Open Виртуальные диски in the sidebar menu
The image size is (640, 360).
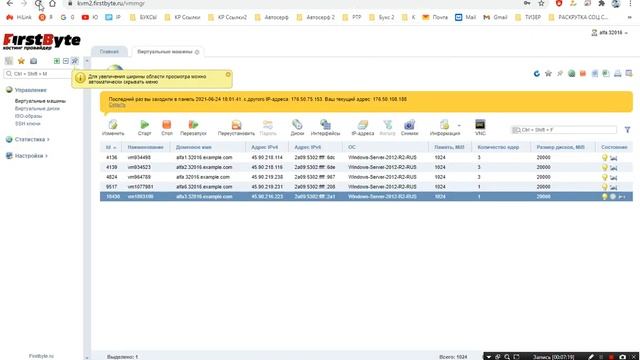tap(37, 109)
